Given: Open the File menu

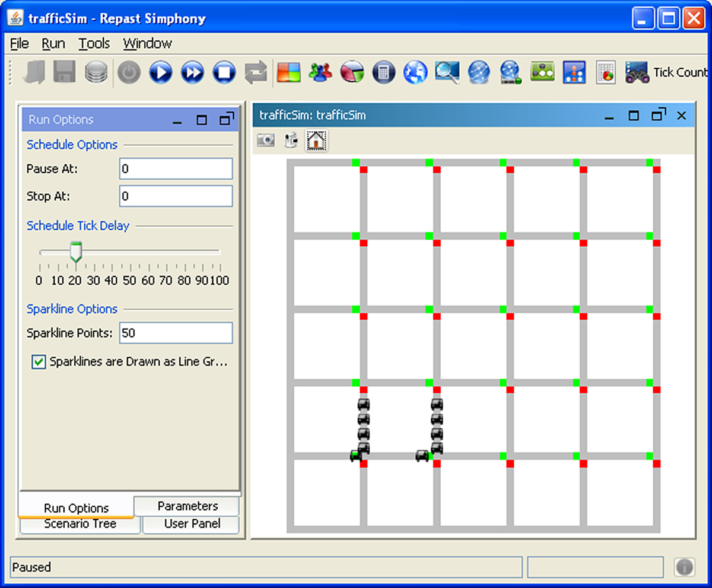Looking at the screenshot, I should click(x=20, y=43).
